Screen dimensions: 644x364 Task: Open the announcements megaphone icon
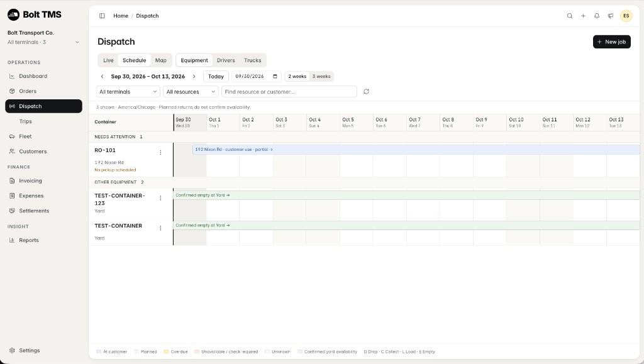[611, 16]
